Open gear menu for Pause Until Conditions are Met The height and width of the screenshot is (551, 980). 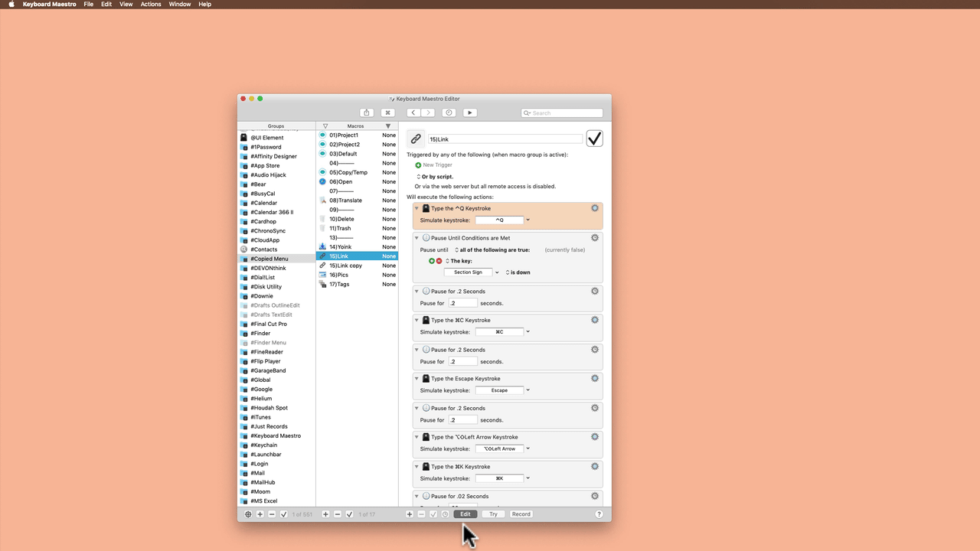click(x=595, y=238)
